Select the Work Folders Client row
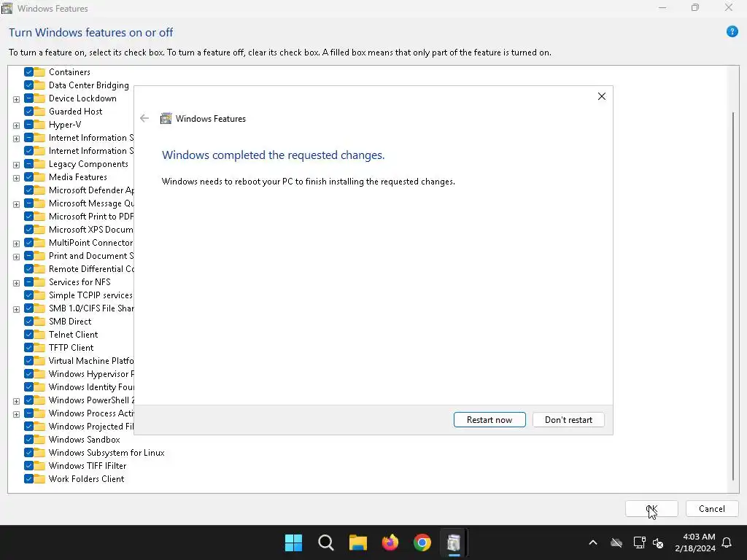Image resolution: width=747 pixels, height=560 pixels. click(86, 478)
